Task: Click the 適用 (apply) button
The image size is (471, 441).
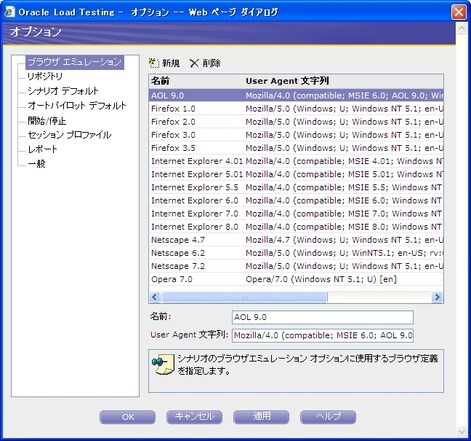Action: coord(261,417)
